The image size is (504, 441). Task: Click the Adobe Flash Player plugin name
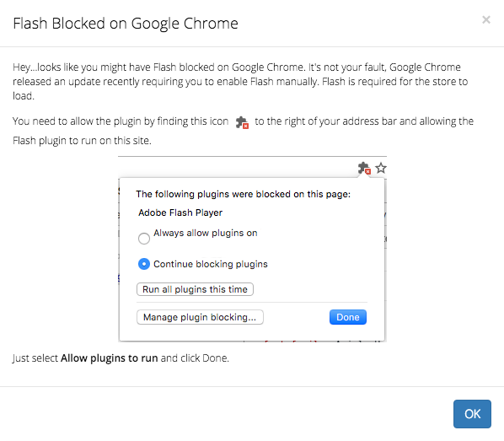[x=180, y=212]
